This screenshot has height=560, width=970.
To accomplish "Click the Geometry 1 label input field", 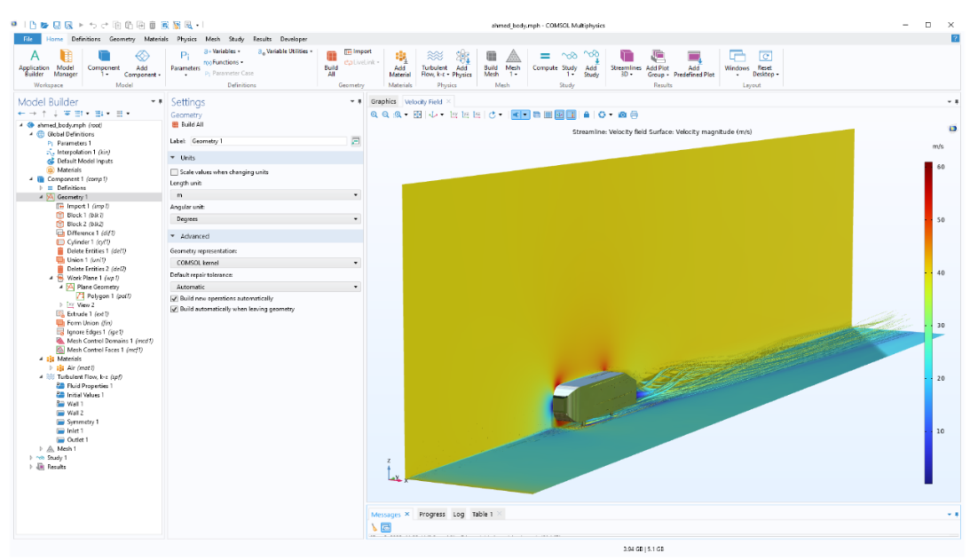I will [x=268, y=141].
